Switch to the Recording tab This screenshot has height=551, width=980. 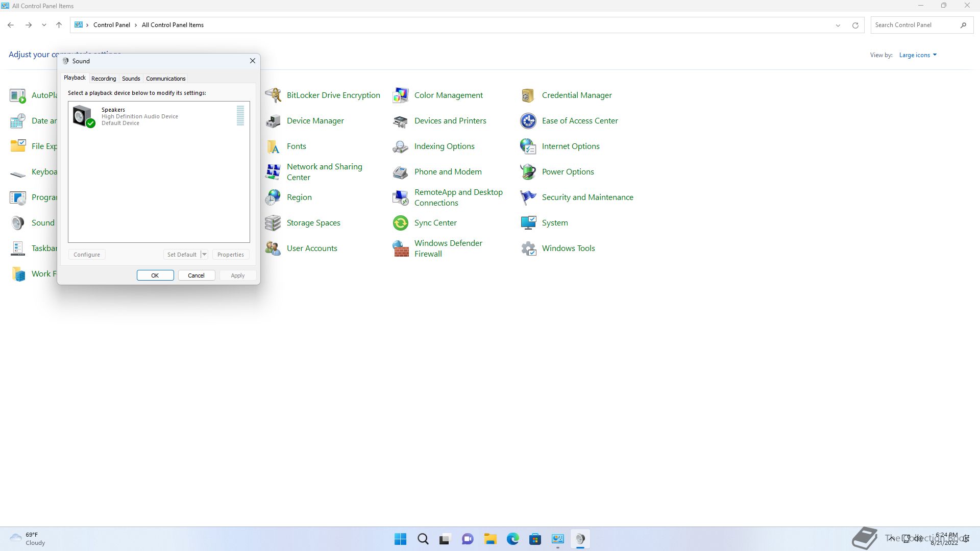point(104,79)
